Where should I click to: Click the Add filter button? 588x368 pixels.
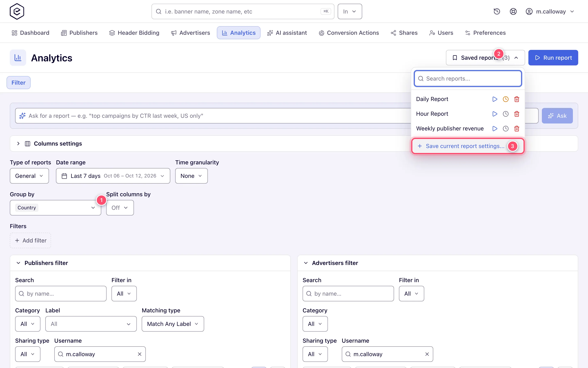(x=30, y=240)
